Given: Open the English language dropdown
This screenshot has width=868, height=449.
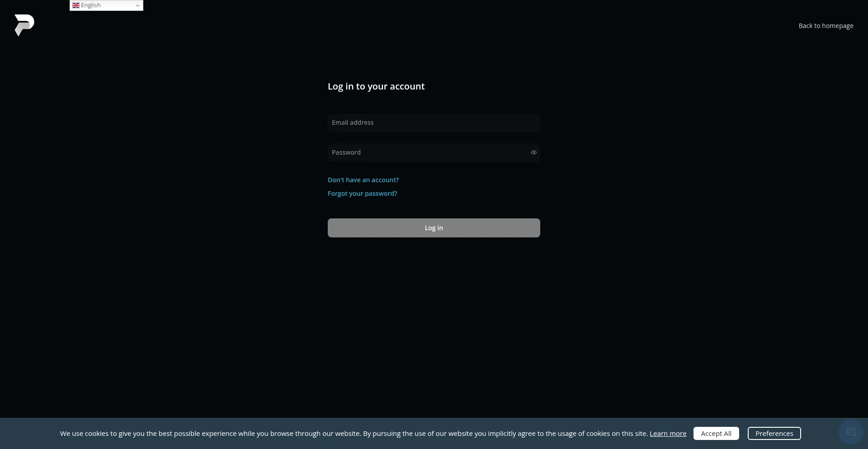Looking at the screenshot, I should point(107,5).
